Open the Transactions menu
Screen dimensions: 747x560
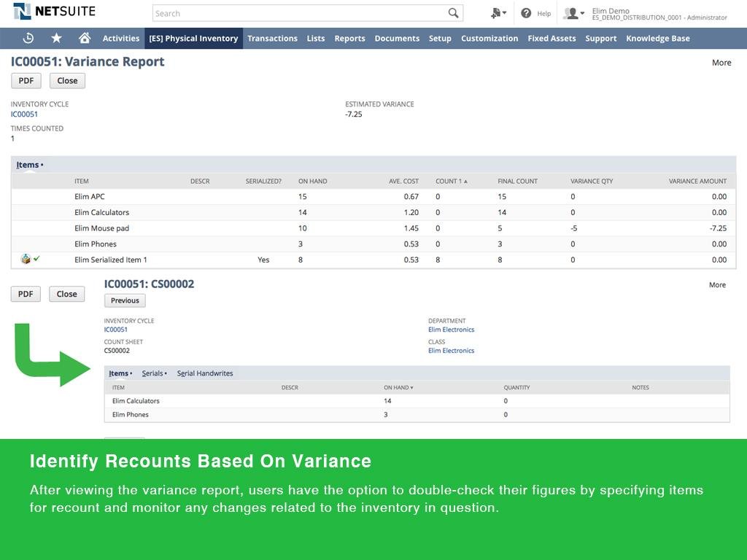pos(273,39)
